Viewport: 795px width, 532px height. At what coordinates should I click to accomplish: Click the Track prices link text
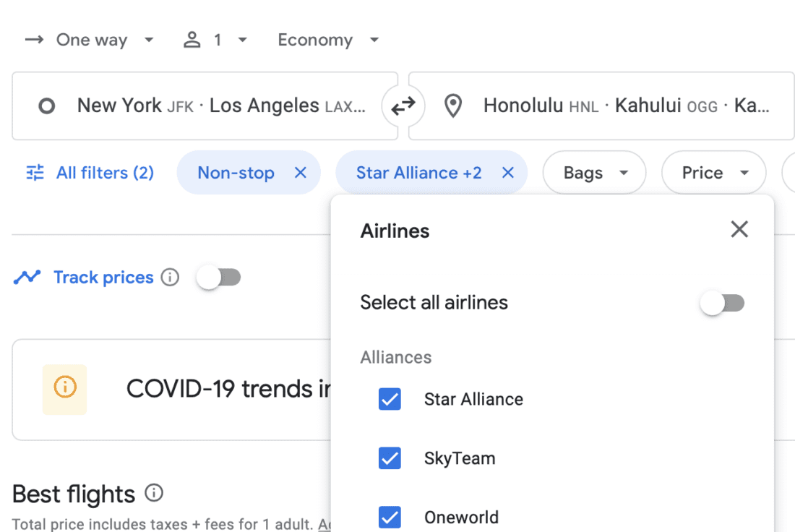[103, 278]
